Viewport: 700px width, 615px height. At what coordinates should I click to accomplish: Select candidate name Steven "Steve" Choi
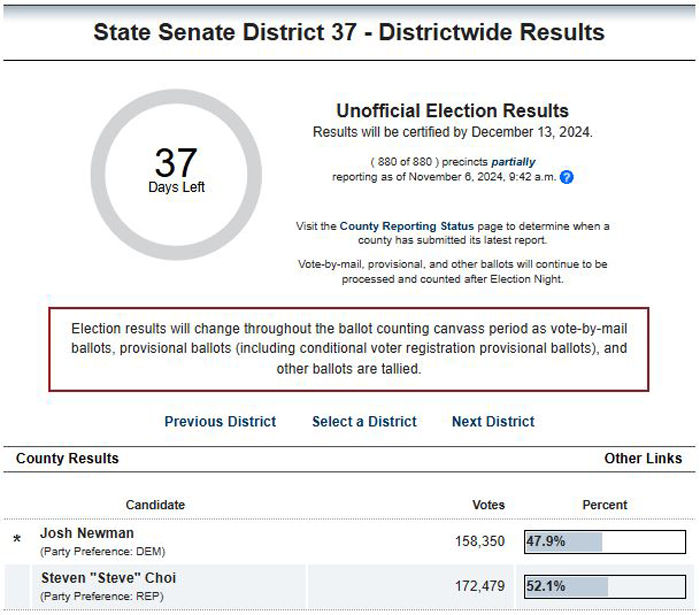[108, 578]
